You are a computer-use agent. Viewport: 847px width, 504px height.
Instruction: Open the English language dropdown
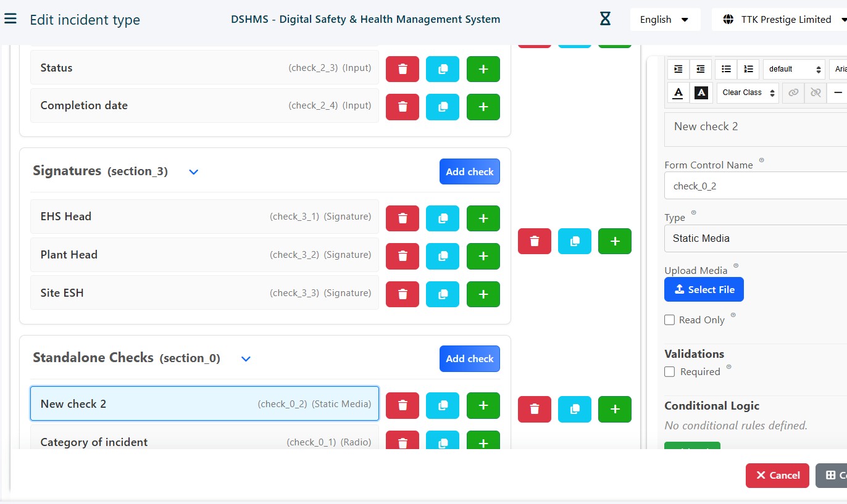click(x=664, y=19)
